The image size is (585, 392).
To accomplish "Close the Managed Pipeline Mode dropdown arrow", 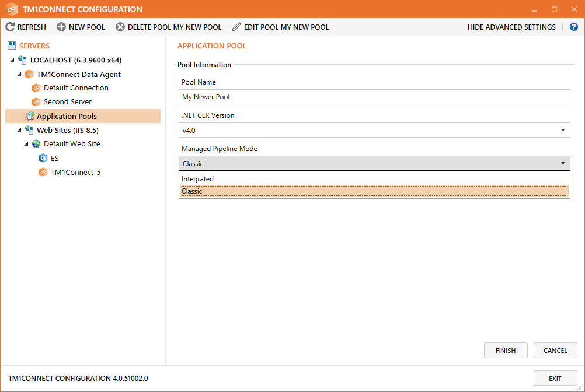I will (x=563, y=163).
